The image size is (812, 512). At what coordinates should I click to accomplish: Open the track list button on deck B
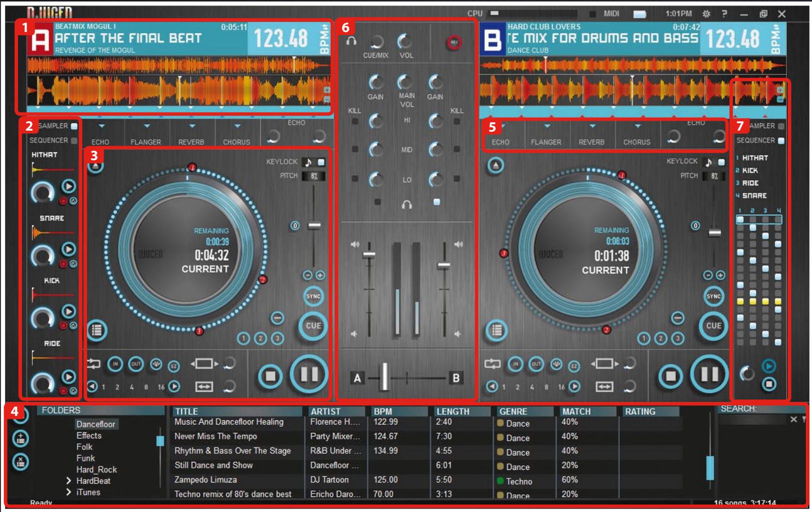496,330
